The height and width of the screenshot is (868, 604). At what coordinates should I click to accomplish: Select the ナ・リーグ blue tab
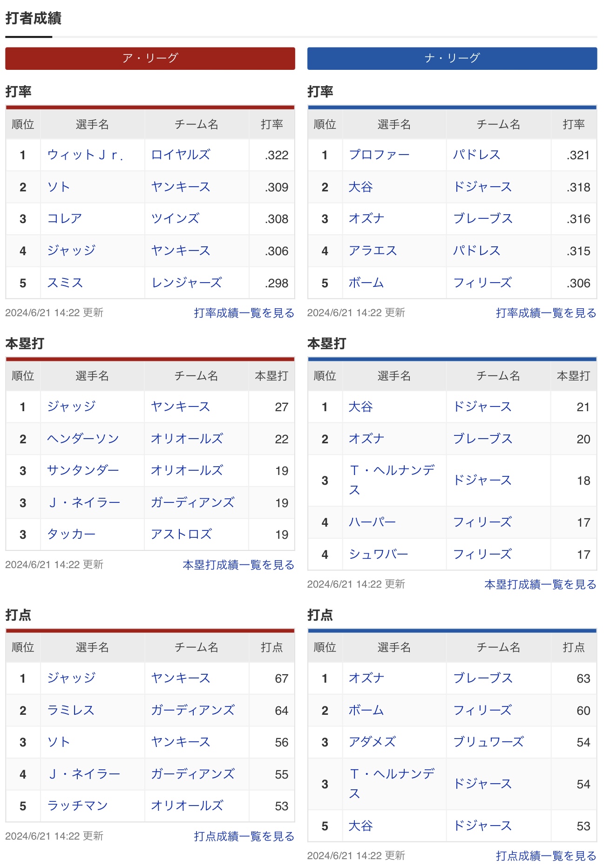[452, 58]
